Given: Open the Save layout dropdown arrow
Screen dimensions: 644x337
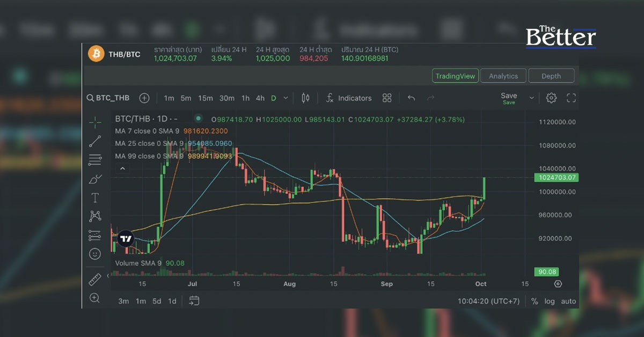Looking at the screenshot, I should click(532, 98).
